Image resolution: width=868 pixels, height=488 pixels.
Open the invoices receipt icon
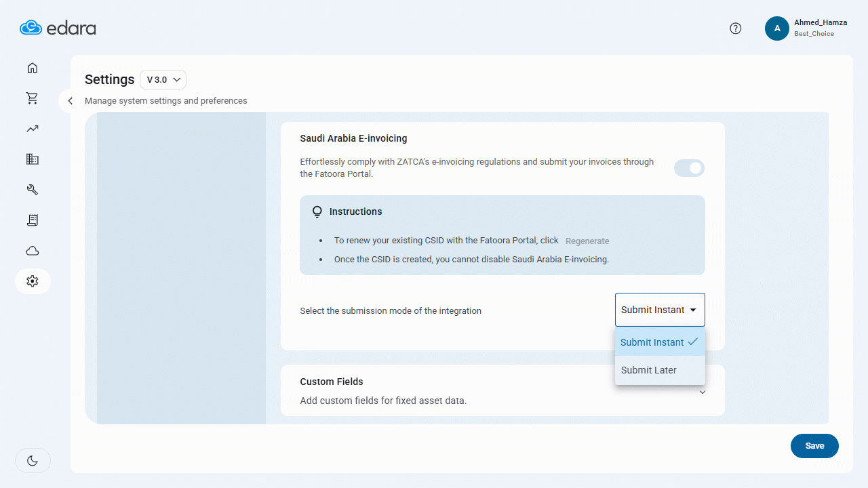tap(32, 220)
